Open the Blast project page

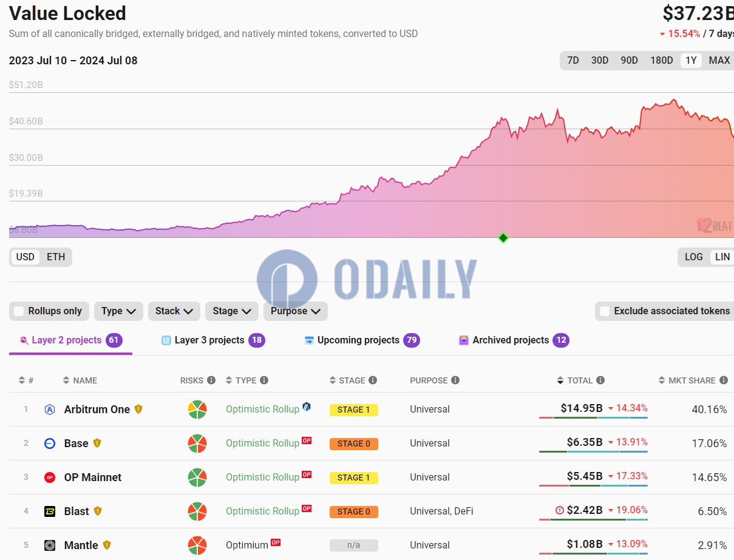tap(76, 511)
